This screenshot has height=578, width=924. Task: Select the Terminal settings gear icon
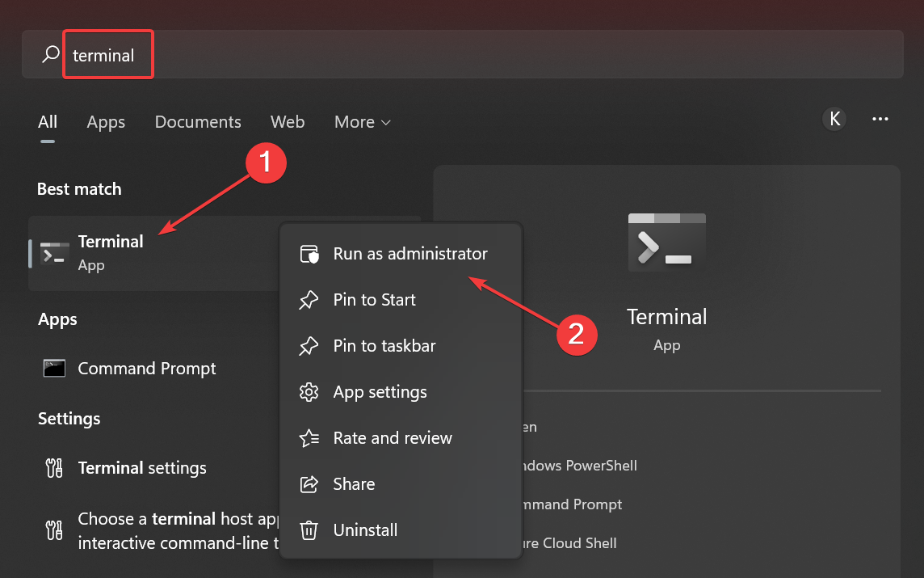point(53,467)
